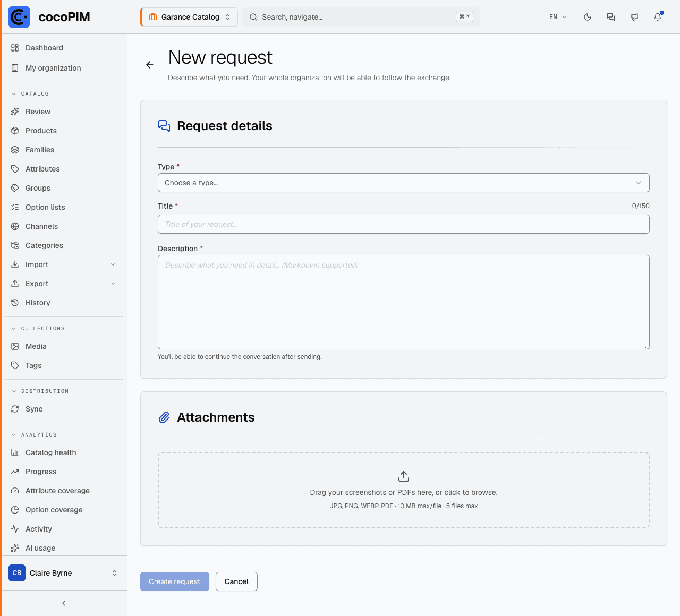
Task: Click the Create request button
Action: click(x=175, y=581)
